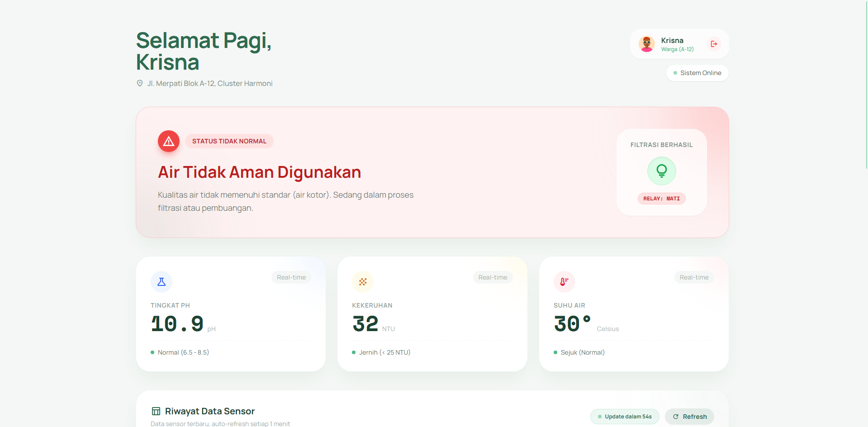
Task: Click the Air Tidak Aman Digunakan heading
Action: 259,172
